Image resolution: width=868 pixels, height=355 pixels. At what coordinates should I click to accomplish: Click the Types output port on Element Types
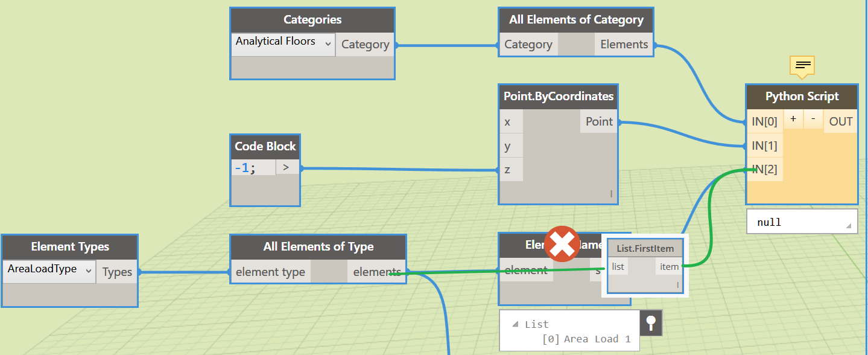pyautogui.click(x=117, y=272)
